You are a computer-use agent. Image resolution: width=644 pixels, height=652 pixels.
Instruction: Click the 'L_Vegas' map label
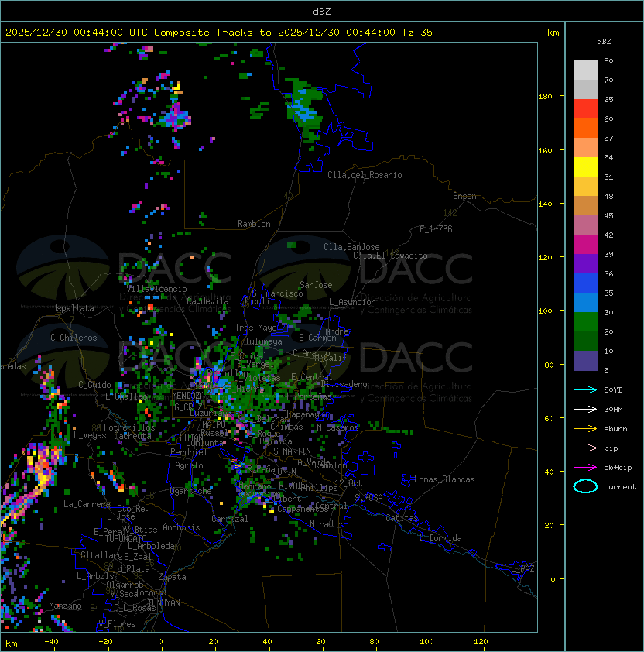click(90, 435)
